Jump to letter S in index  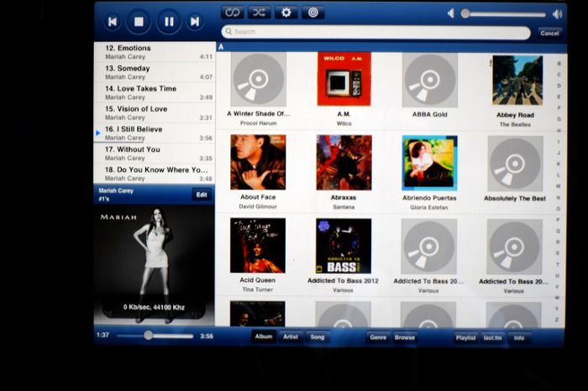558,253
